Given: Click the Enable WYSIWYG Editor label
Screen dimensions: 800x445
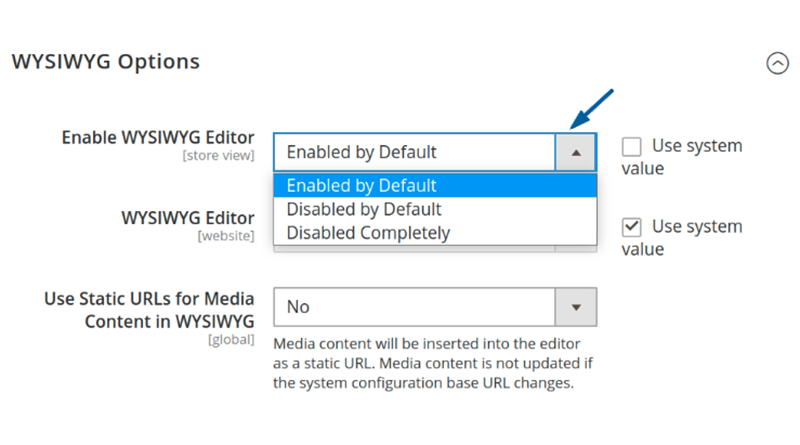Looking at the screenshot, I should 158,137.
